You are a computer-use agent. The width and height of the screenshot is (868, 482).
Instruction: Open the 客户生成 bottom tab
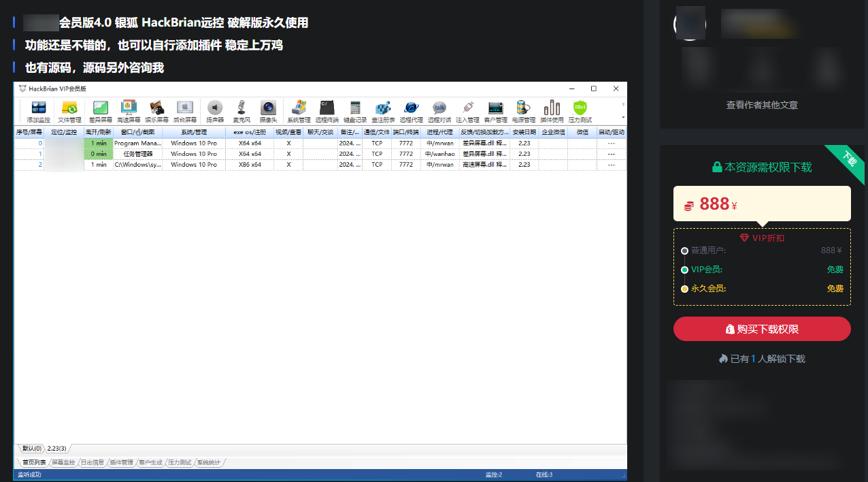coord(150,463)
